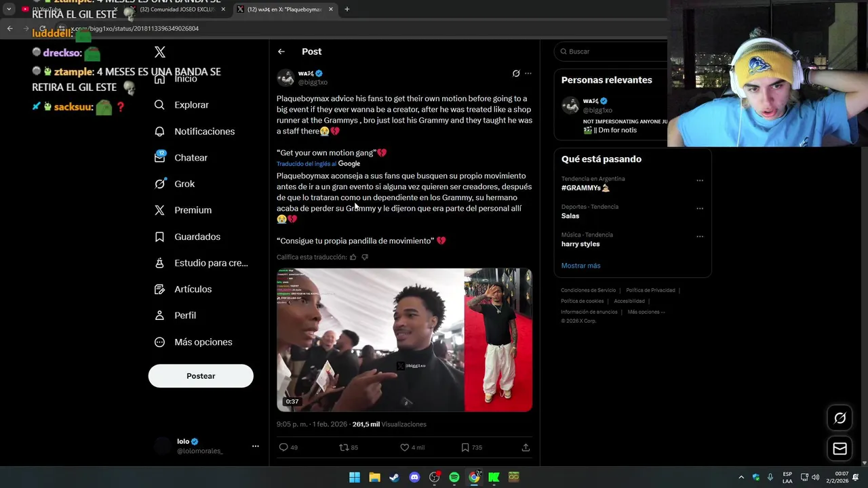Viewport: 868px width, 488px height.
Task: Click the browser back arrow
Action: click(x=9, y=28)
